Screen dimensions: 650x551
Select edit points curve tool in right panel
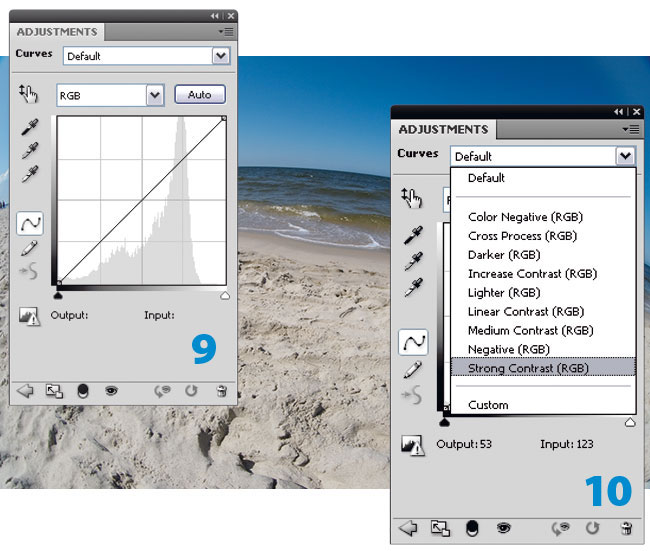(x=413, y=342)
